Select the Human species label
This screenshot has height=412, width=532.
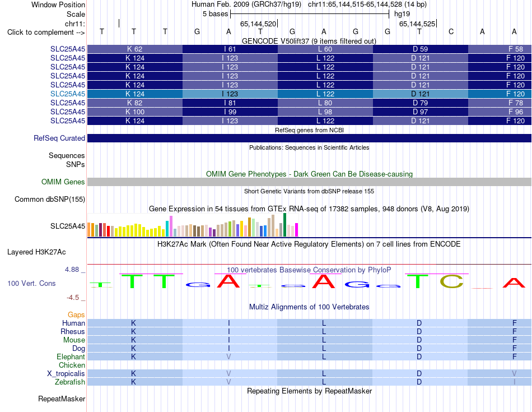(73, 323)
